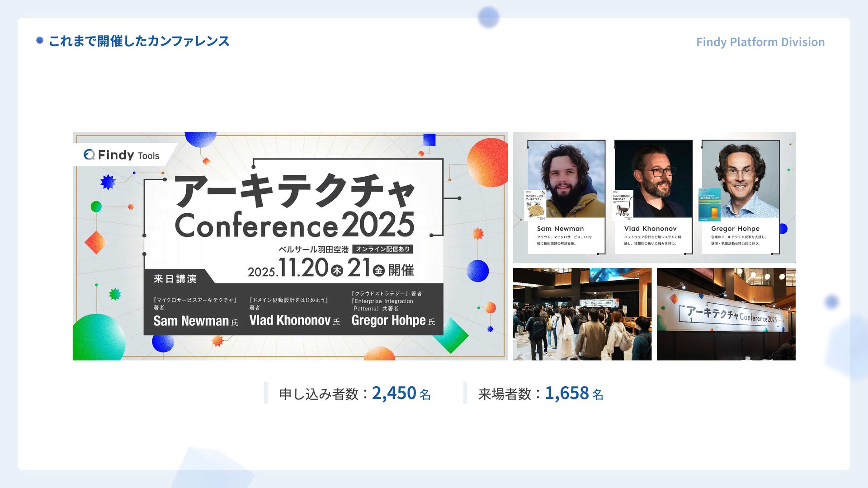
Task: Click the これまで開催したカンファレンス title
Action: pyautogui.click(x=139, y=41)
